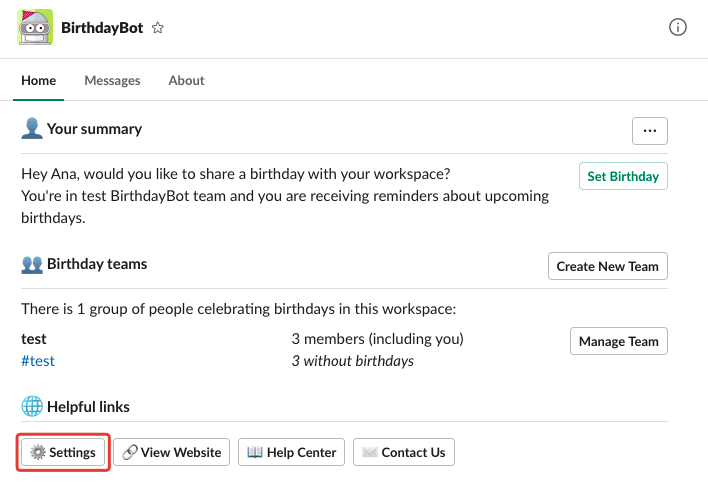This screenshot has width=708, height=488.
Task: Star the BirthdayBot app
Action: [x=157, y=28]
